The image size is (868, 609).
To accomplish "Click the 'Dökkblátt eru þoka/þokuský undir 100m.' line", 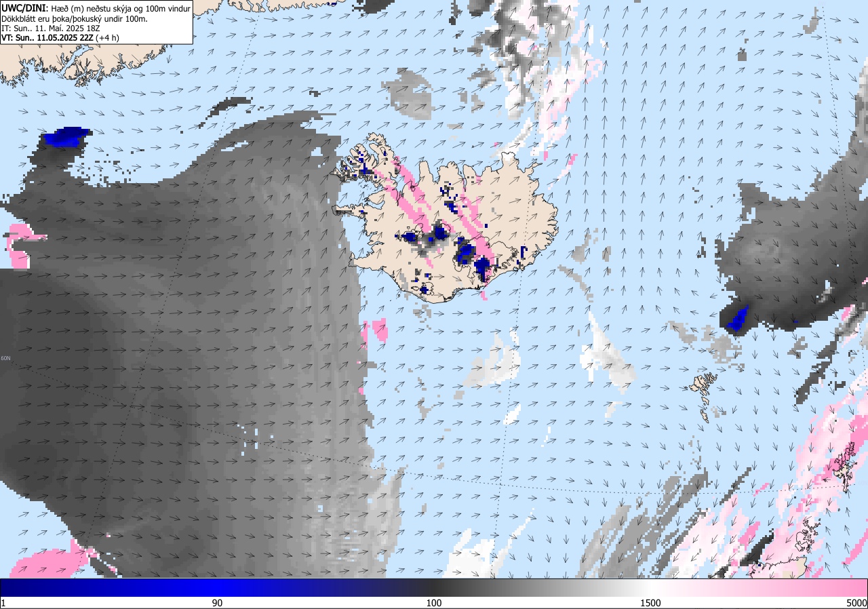I will 75,18.
